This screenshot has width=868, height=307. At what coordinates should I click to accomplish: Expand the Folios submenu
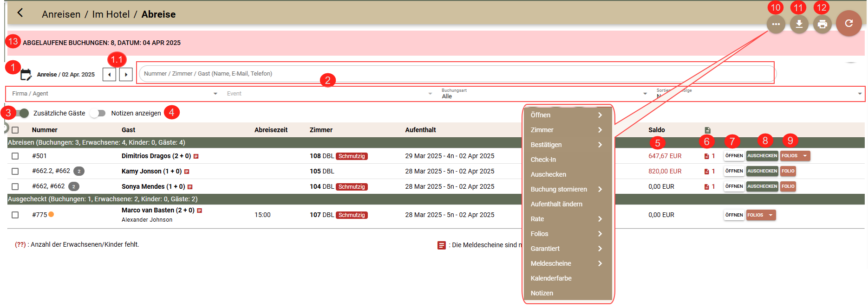tap(567, 234)
